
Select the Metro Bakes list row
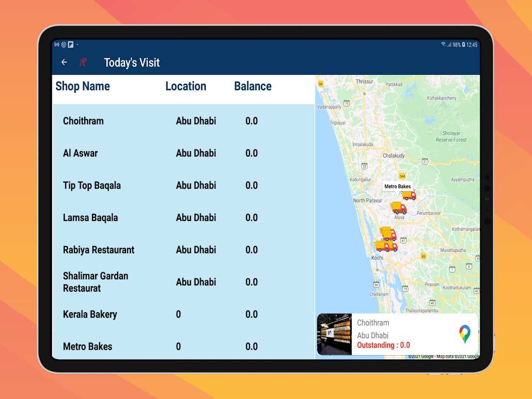(x=183, y=345)
